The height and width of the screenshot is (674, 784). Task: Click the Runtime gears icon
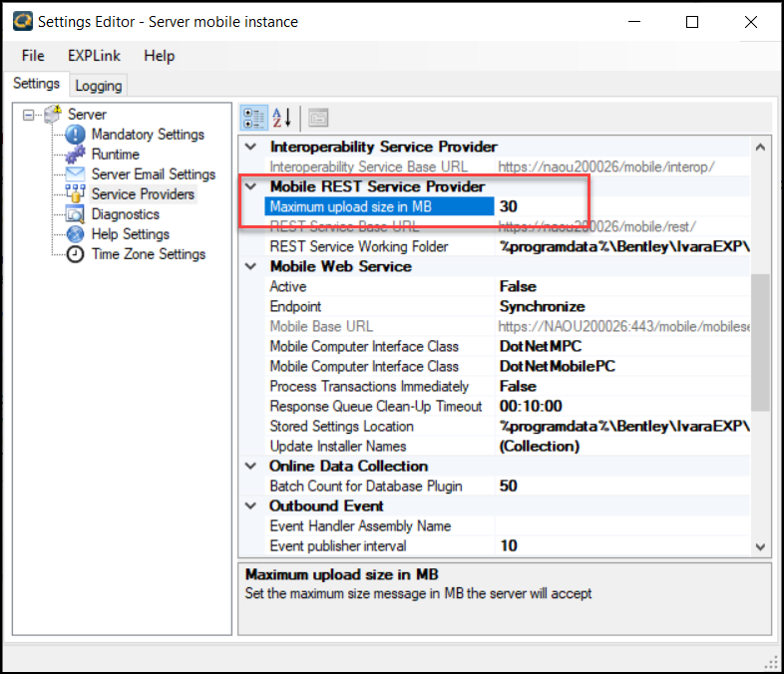point(75,155)
